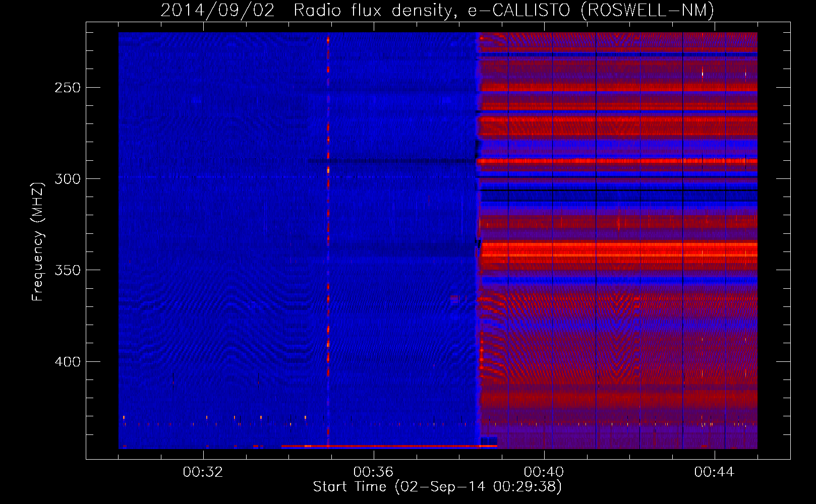Click the '350' frequency tick label
The height and width of the screenshot is (504, 816).
68,270
